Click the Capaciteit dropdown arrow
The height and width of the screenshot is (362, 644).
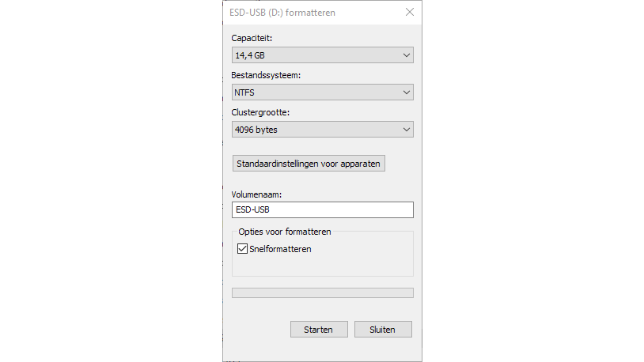406,55
